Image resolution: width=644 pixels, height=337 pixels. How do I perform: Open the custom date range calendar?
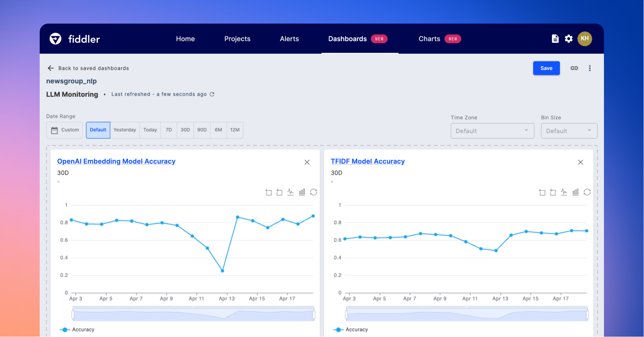[x=64, y=130]
